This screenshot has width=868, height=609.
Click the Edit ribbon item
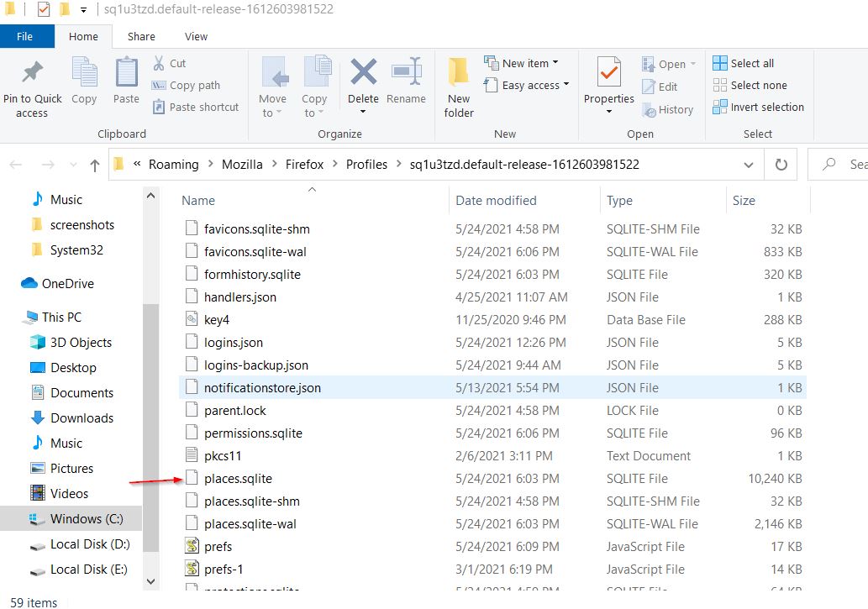click(660, 87)
